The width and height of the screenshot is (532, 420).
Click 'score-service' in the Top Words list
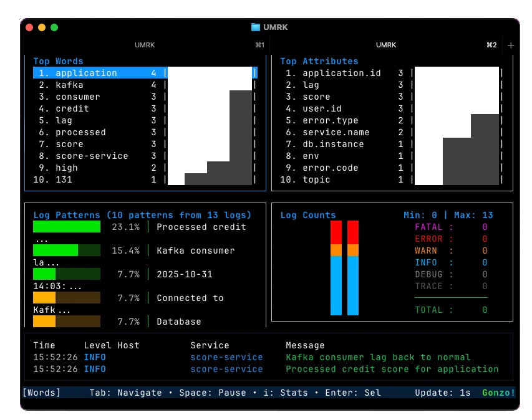[92, 156]
